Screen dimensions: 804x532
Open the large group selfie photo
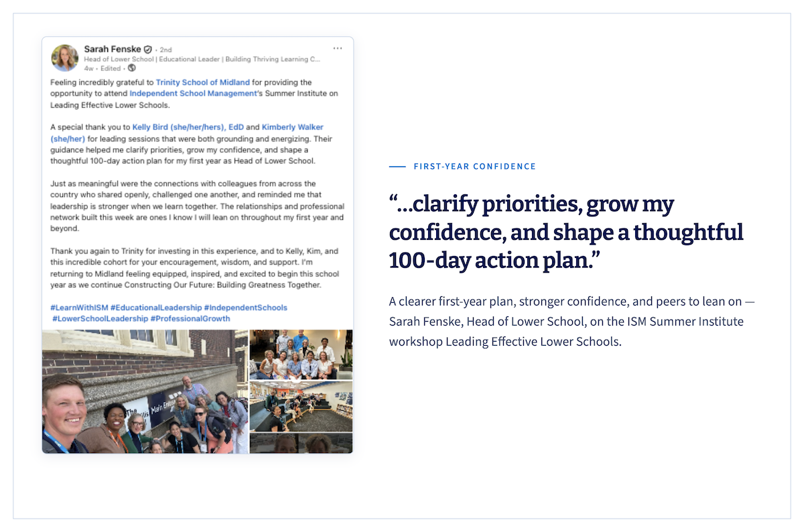click(145, 391)
